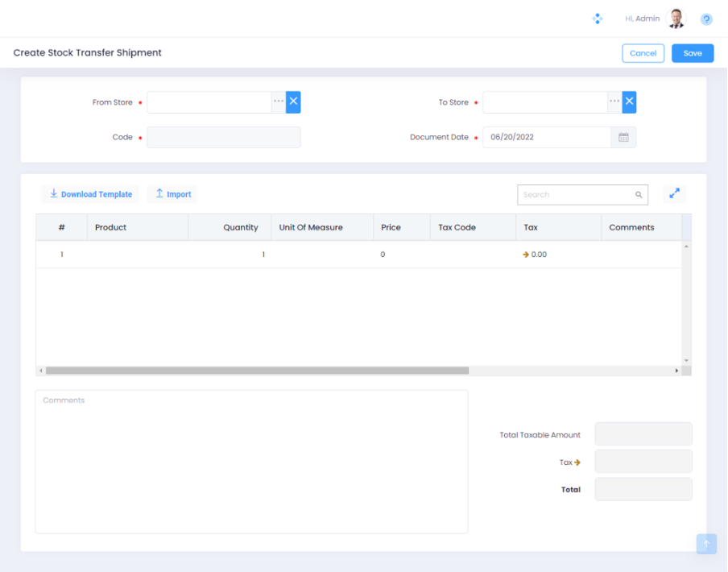Screen dimensions: 728x572
Task: Click the help question mark icon
Action: click(706, 19)
